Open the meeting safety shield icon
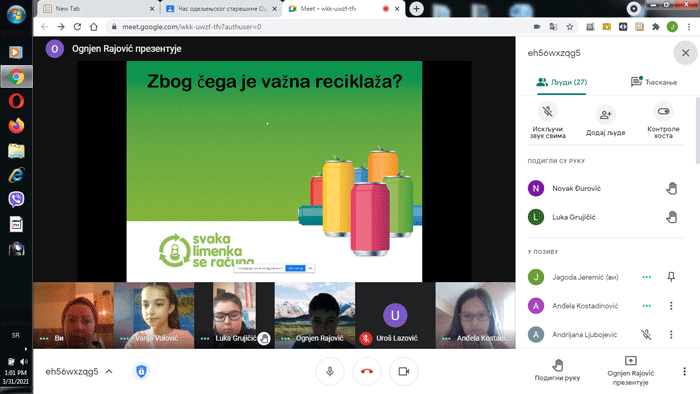 point(141,371)
